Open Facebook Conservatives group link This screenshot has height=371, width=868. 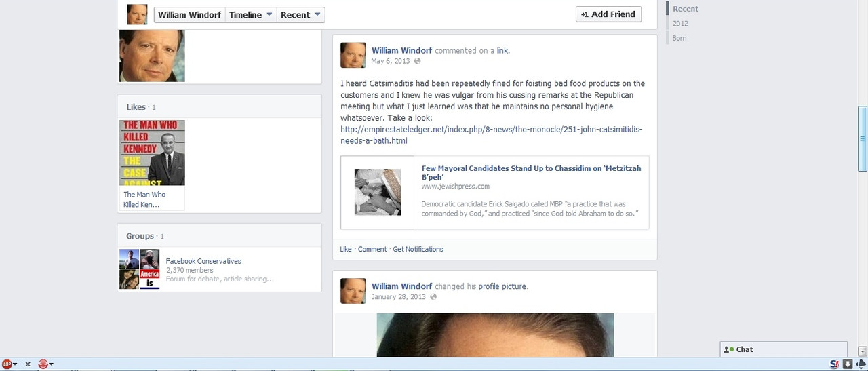click(x=203, y=261)
